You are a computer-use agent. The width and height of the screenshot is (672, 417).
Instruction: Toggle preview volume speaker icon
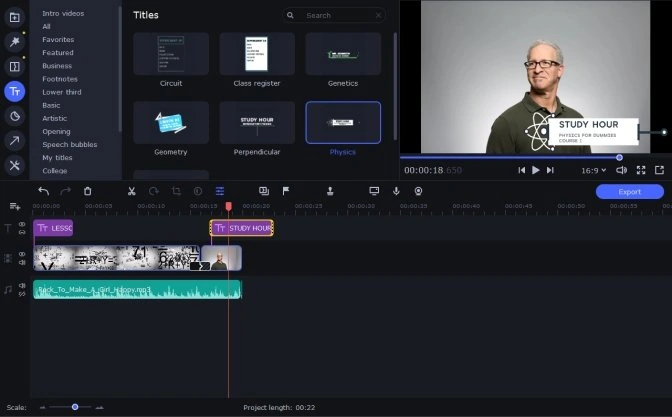click(x=621, y=170)
